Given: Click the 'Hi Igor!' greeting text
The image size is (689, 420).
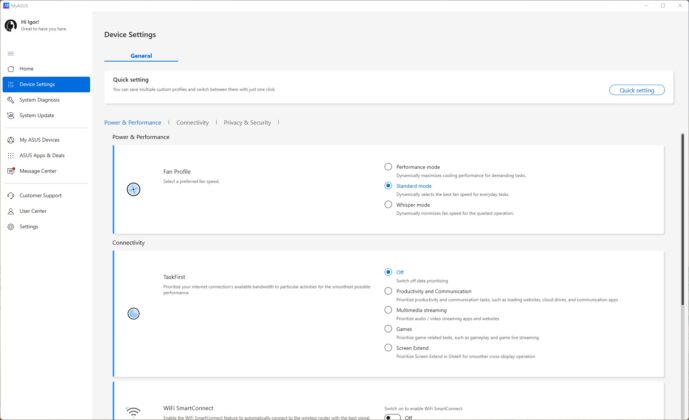Looking at the screenshot, I should coord(30,22).
